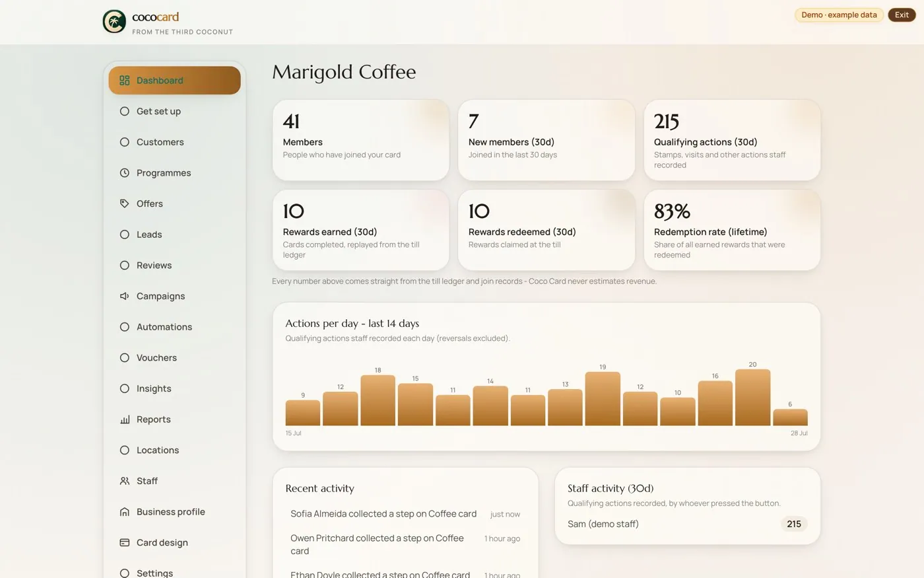Click the Offers tag icon

tap(124, 203)
